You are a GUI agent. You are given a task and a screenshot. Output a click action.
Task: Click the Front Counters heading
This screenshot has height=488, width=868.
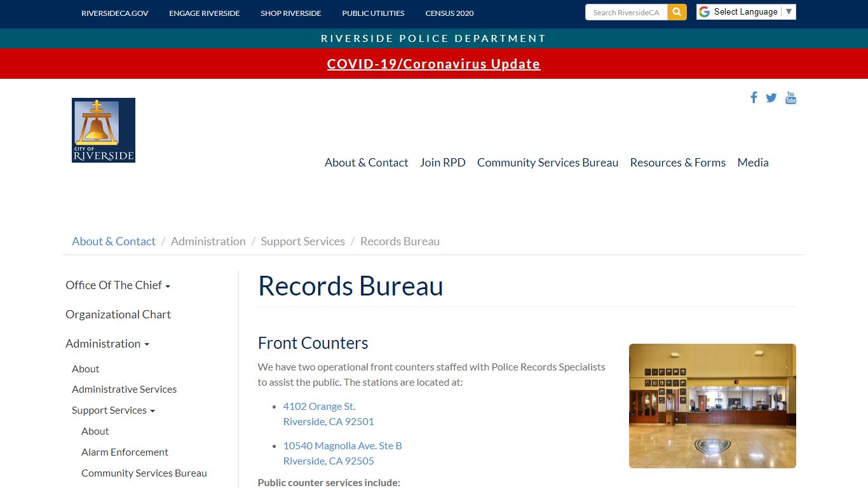click(313, 343)
